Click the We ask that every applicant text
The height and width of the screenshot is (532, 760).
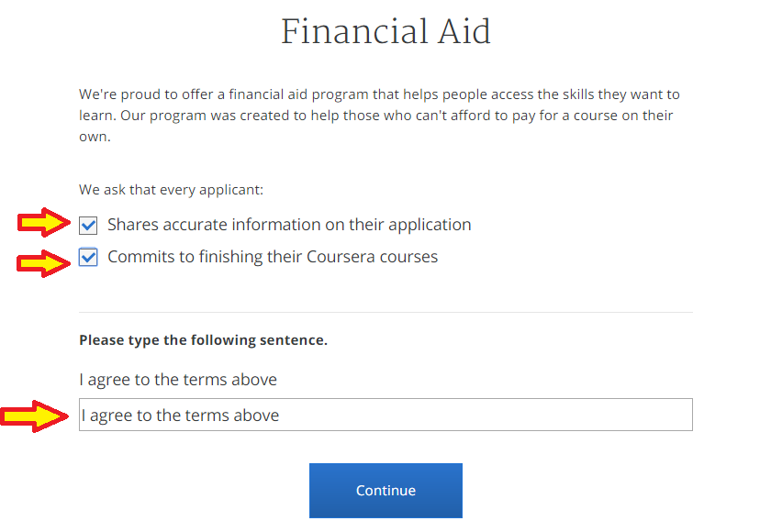pos(171,190)
